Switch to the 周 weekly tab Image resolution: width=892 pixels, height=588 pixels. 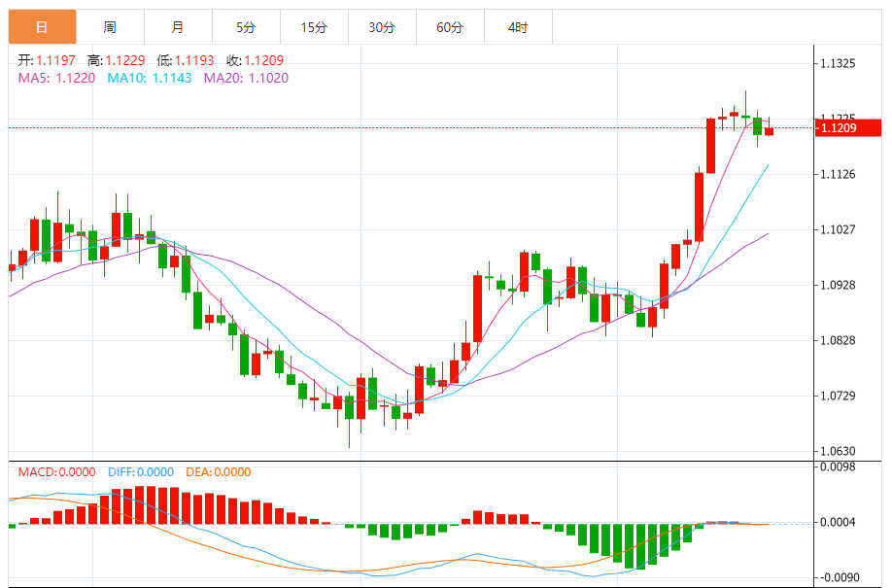110,27
